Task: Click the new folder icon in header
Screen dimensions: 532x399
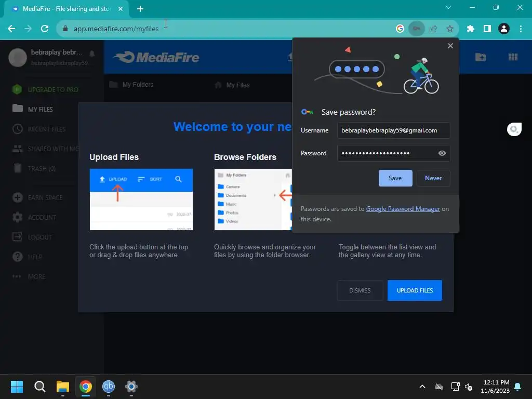Action: [481, 57]
